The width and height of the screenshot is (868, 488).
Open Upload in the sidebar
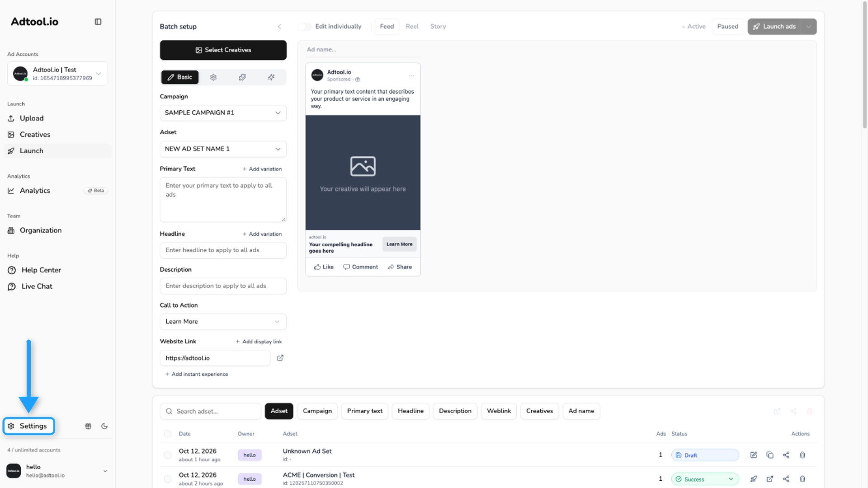57,118
